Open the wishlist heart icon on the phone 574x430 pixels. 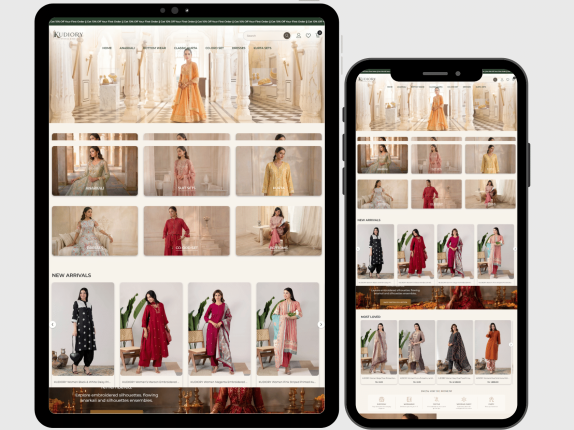[508, 79]
